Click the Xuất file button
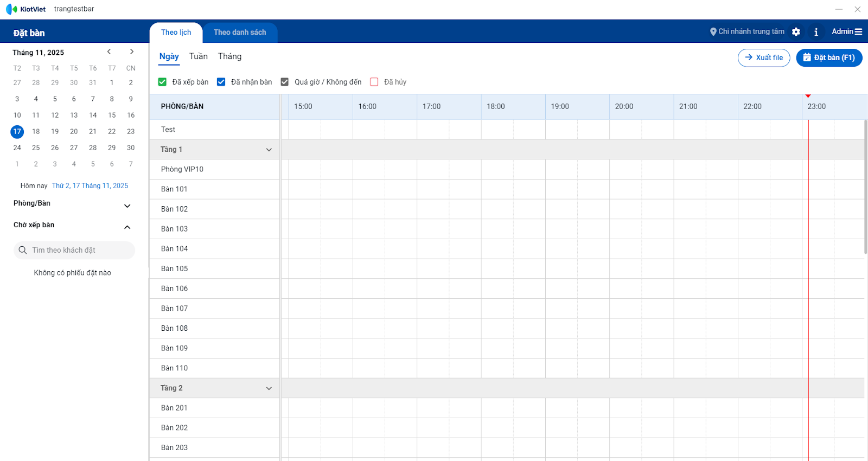Image resolution: width=868 pixels, height=461 pixels. click(x=764, y=57)
